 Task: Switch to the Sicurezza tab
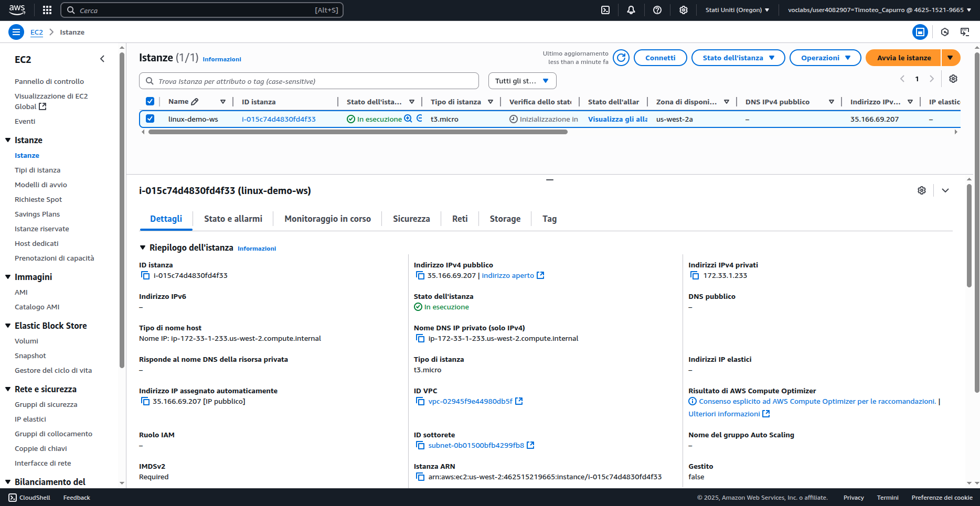pos(411,219)
